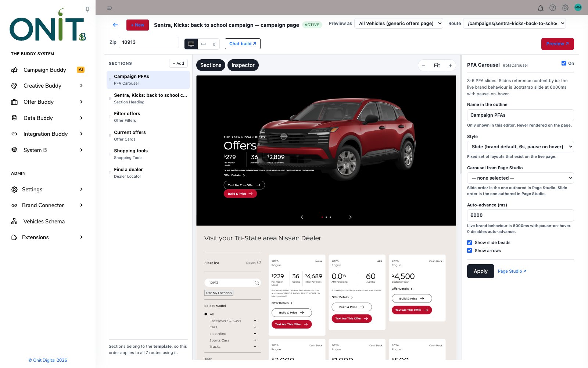Open the help question mark icon
588x368 pixels.
point(553,8)
